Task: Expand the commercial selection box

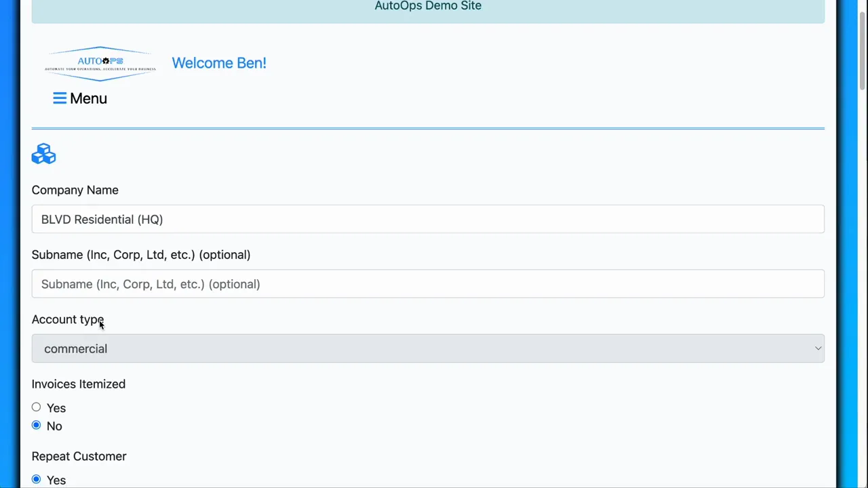Action: tap(427, 348)
